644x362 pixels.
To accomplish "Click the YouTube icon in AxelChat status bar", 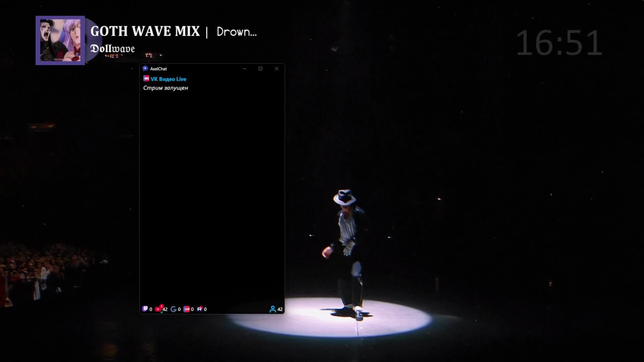I will [158, 309].
